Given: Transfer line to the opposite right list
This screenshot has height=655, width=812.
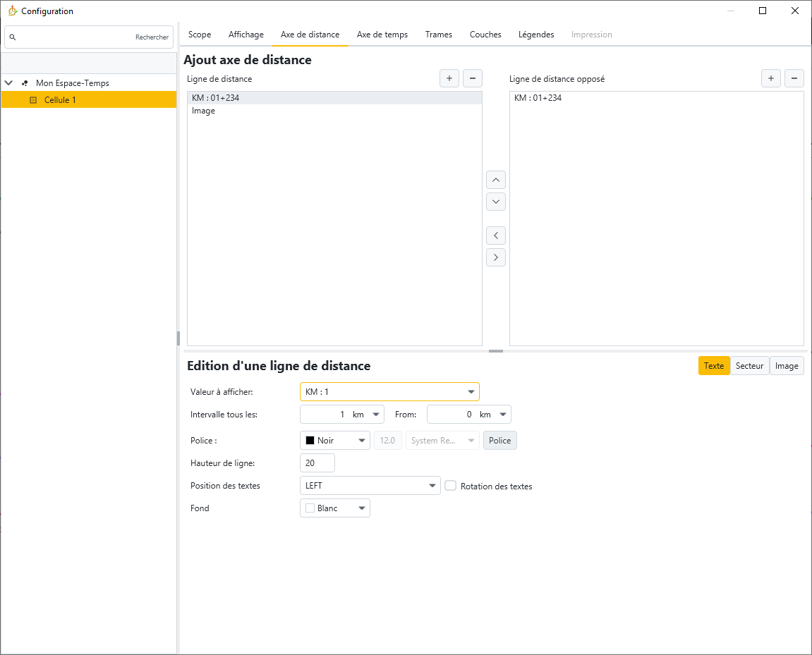Looking at the screenshot, I should (496, 257).
